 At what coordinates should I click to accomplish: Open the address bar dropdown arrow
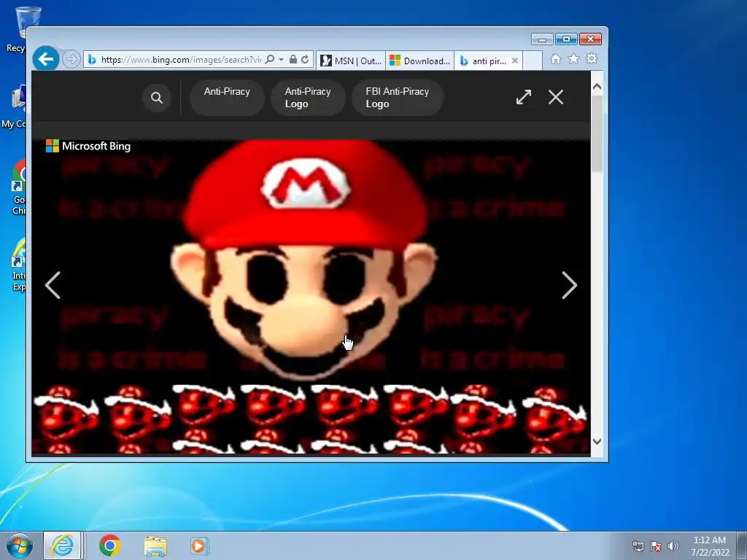click(281, 60)
